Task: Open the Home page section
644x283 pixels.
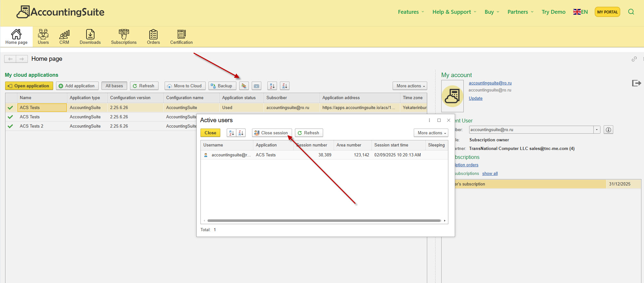Action: (16, 37)
